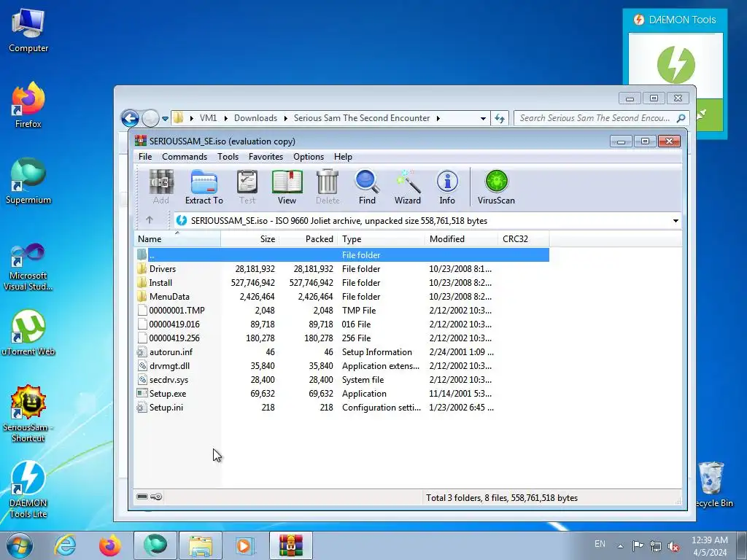
Task: Open the Tools menu
Action: 228,157
